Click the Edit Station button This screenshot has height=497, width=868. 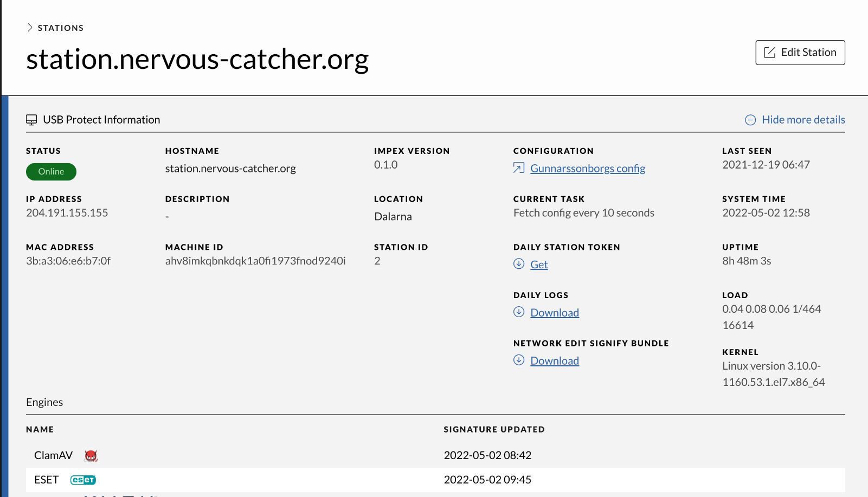(800, 53)
